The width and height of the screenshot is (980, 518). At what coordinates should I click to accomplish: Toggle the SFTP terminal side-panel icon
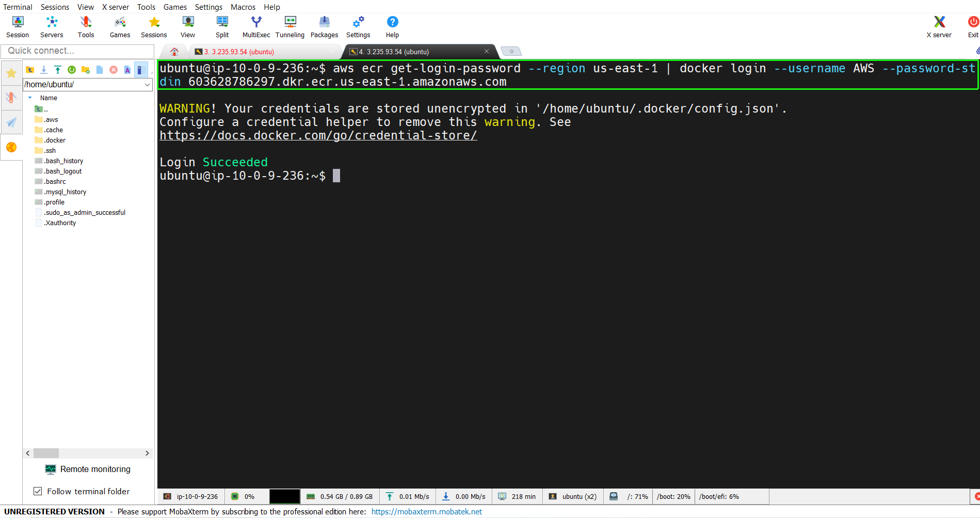(x=140, y=70)
